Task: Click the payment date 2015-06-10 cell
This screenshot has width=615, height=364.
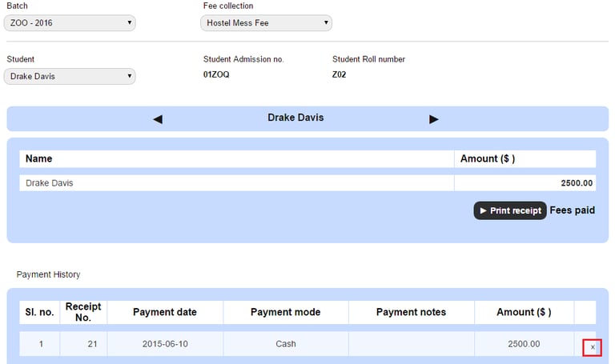Action: (165, 344)
